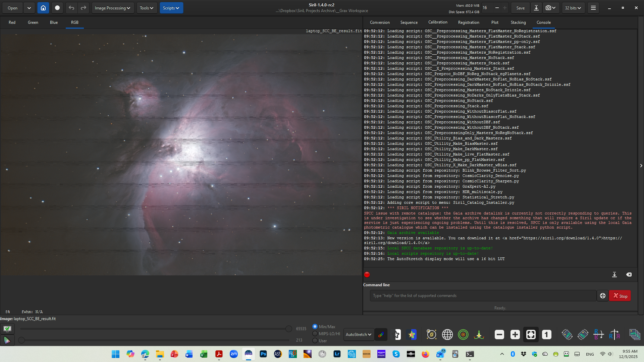Viewport: 644px width, 362px height.
Task: Click the astrometry globe icon
Action: (447, 335)
